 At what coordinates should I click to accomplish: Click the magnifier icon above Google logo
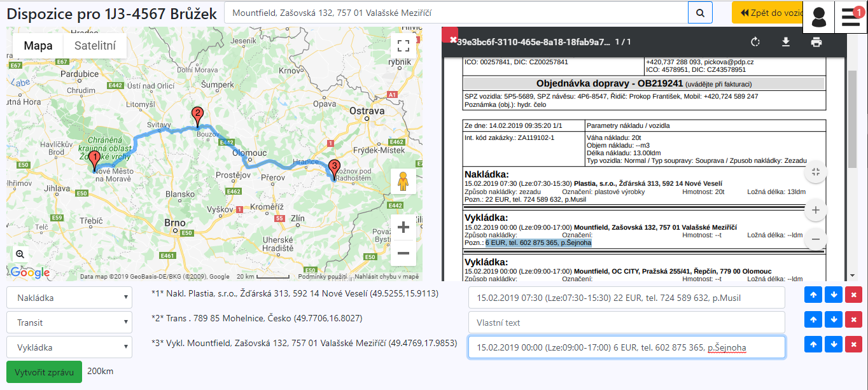coord(20,254)
